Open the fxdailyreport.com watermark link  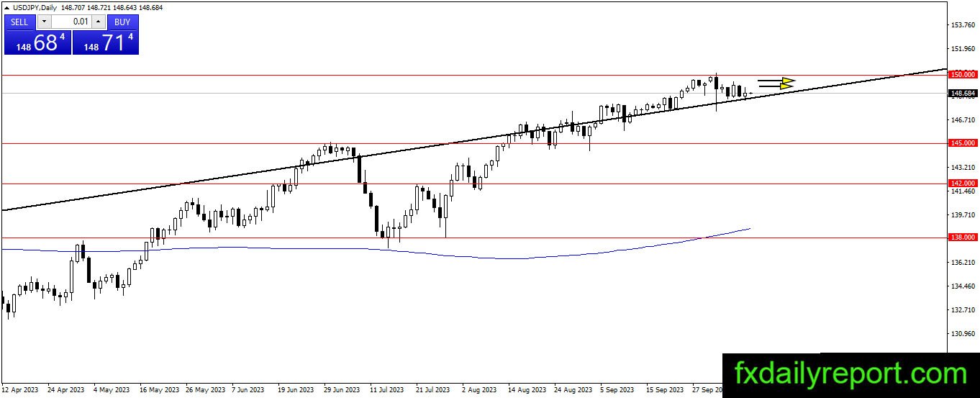850,374
